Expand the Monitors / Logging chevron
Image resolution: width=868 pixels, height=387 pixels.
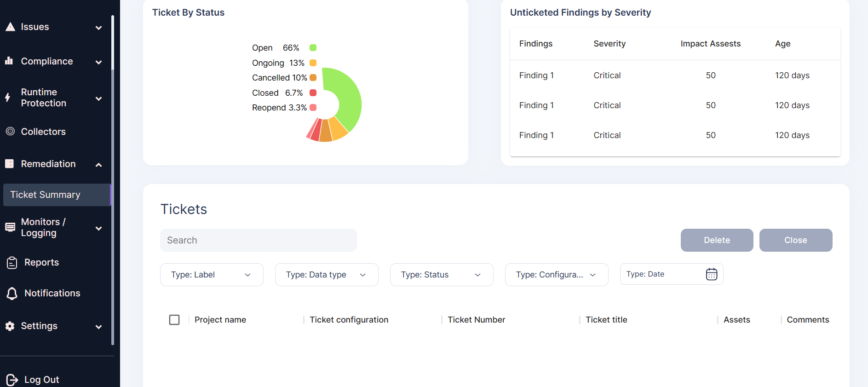tap(98, 228)
